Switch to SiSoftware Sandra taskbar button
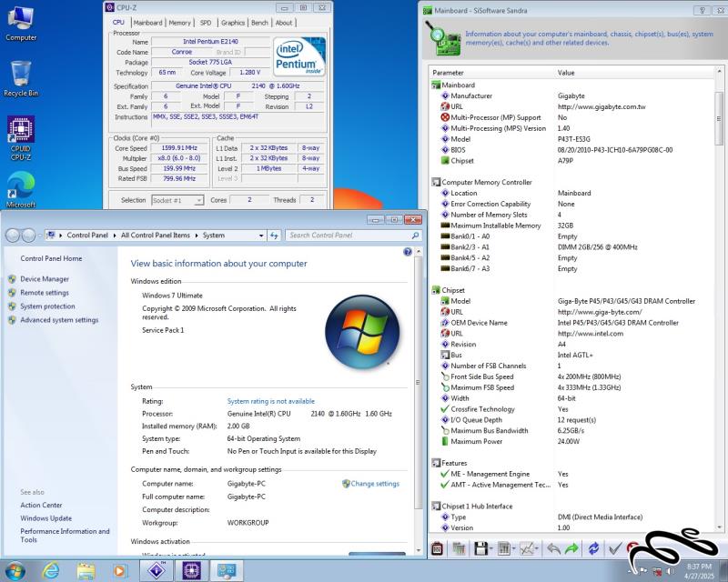 pos(157,570)
